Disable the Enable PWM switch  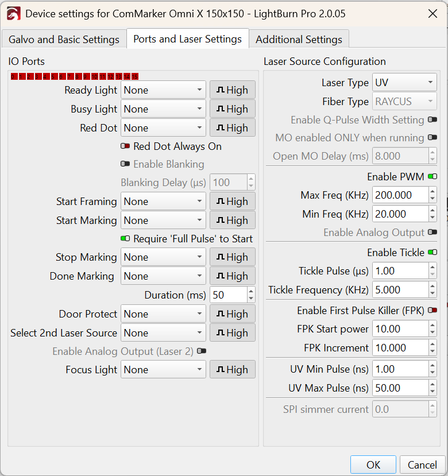click(x=432, y=177)
